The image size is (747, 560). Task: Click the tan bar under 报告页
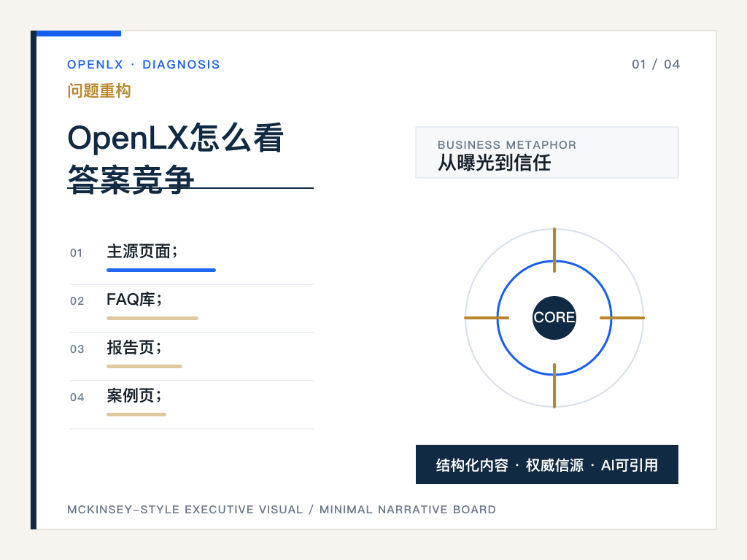click(144, 366)
